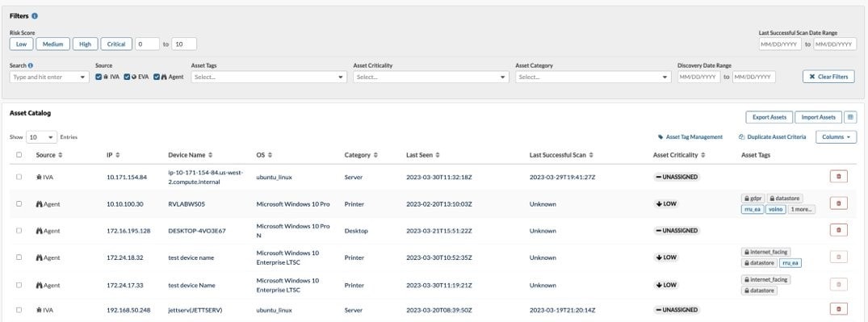Delete the RVLABWS05 asset row
Screen dimensions: 868x322
(838, 203)
